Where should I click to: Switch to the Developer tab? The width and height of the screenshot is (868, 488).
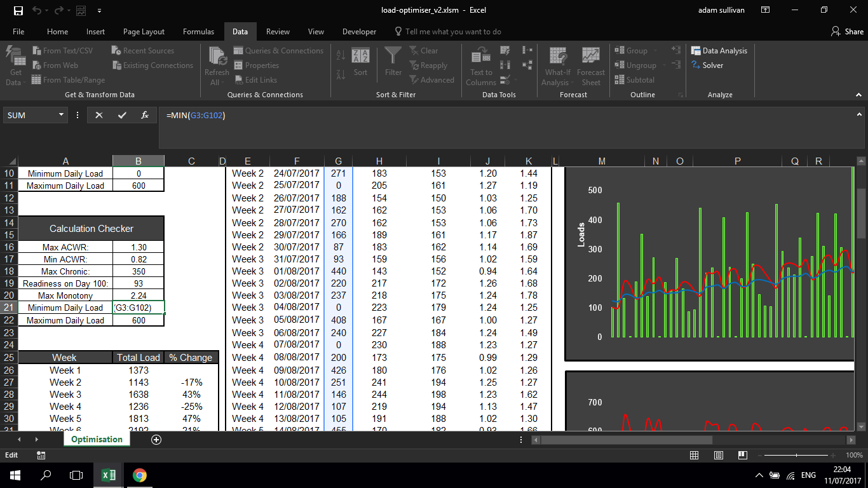click(x=359, y=32)
